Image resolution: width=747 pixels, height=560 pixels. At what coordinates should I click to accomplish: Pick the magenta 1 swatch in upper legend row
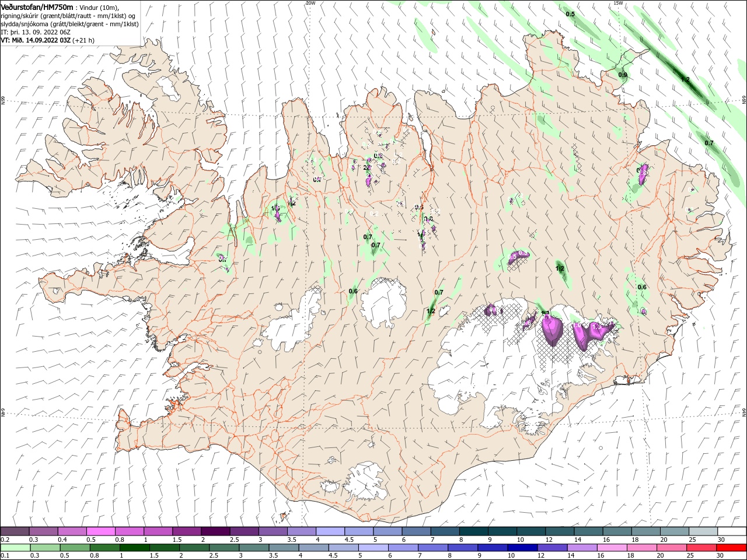coord(158,531)
